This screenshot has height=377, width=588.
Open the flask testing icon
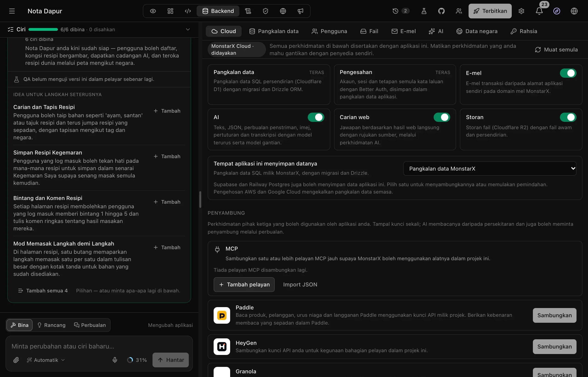point(424,11)
